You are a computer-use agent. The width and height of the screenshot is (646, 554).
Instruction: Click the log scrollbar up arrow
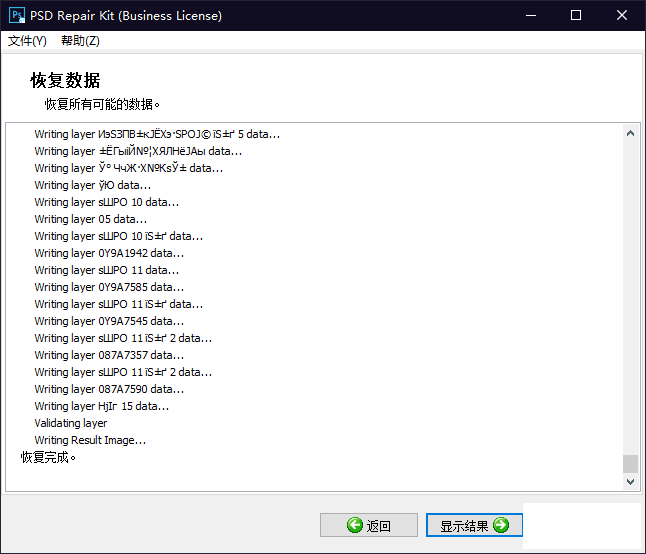(630, 133)
